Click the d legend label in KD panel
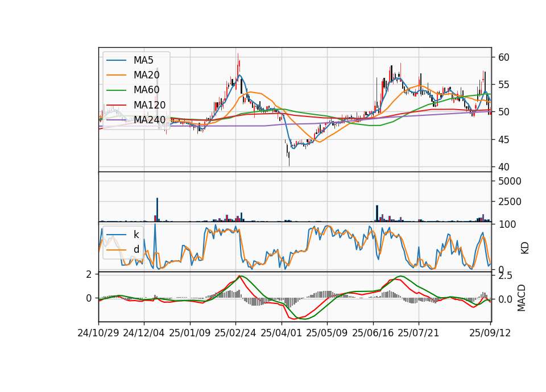Image resolution: width=546 pixels, height=392 pixels. click(x=136, y=249)
